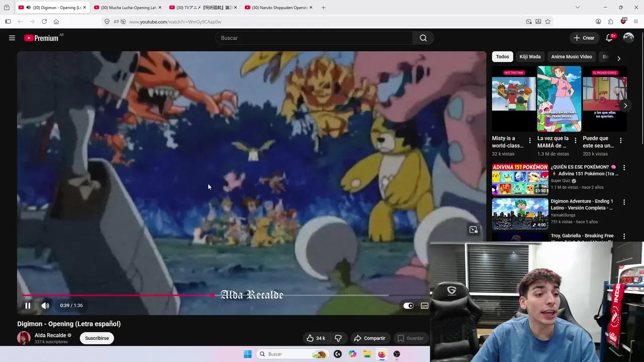Open the 'La vez que la MAMÁ' short
The image size is (644, 362).
559,99
